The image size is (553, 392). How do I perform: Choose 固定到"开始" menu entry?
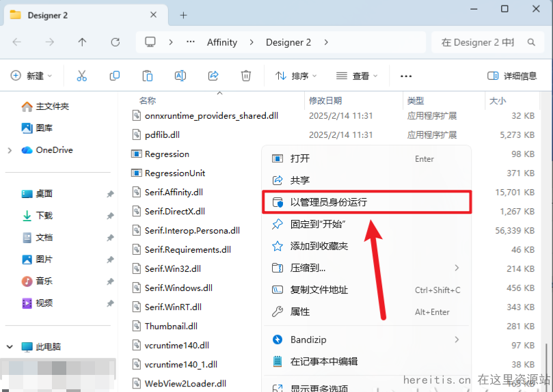367,224
